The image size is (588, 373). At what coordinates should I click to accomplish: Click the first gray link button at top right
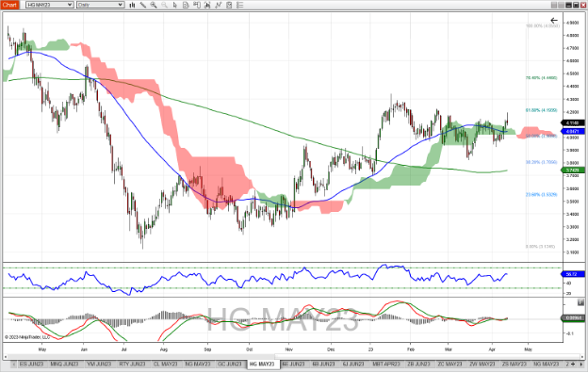[x=554, y=5]
